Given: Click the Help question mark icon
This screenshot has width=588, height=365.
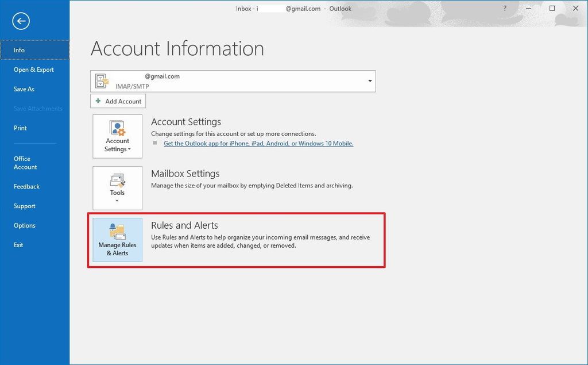Looking at the screenshot, I should [505, 8].
